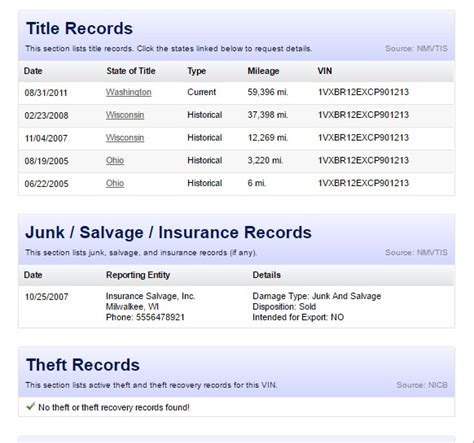The width and height of the screenshot is (474, 443).
Task: Click the Junk / Salvage / Insurance Records heading
Action: 168,232
